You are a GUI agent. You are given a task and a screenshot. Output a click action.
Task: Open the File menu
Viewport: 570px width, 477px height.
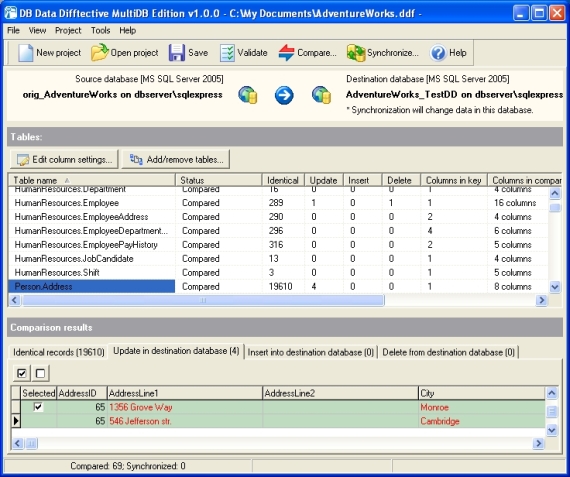pos(13,30)
